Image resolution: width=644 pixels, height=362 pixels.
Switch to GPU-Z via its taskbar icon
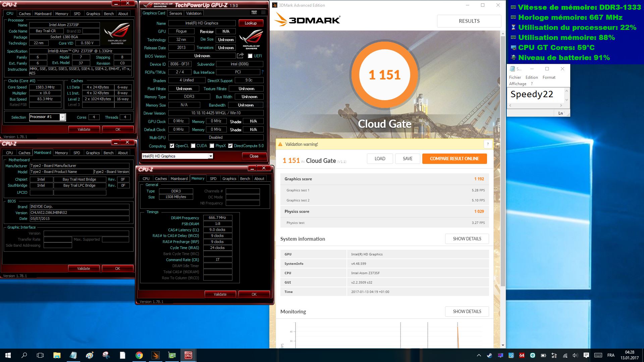172,355
